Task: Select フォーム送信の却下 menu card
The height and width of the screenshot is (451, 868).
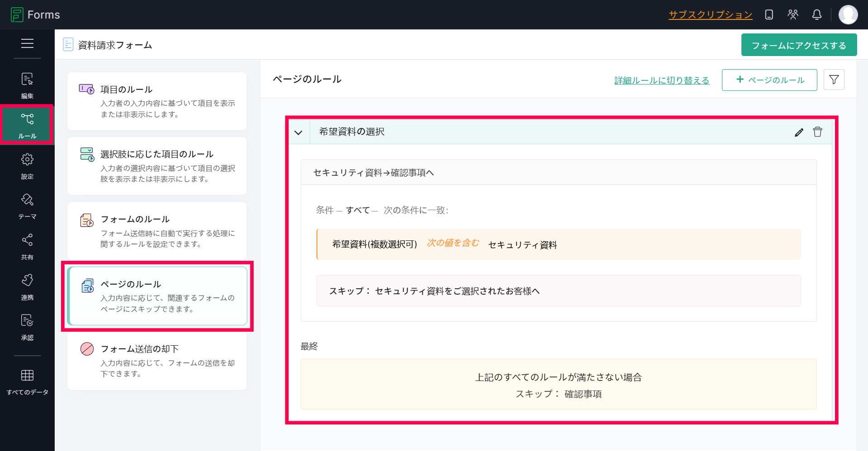Action: pos(157,361)
